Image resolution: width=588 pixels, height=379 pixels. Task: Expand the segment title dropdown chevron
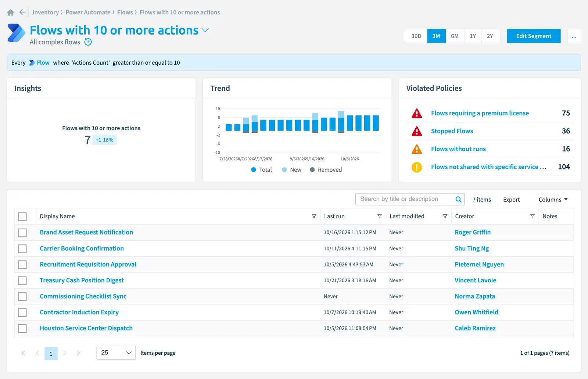click(x=205, y=30)
